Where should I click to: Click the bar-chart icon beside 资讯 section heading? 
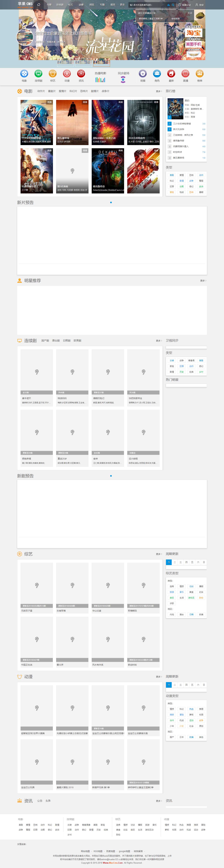20,801
